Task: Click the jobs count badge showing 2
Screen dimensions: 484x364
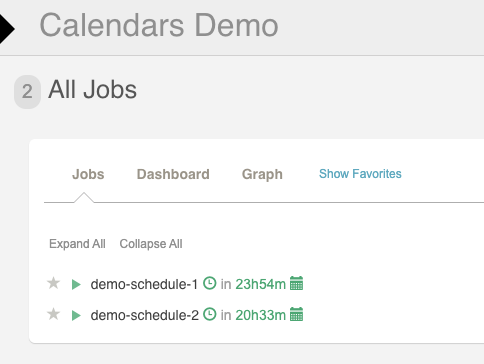Action: (x=27, y=92)
